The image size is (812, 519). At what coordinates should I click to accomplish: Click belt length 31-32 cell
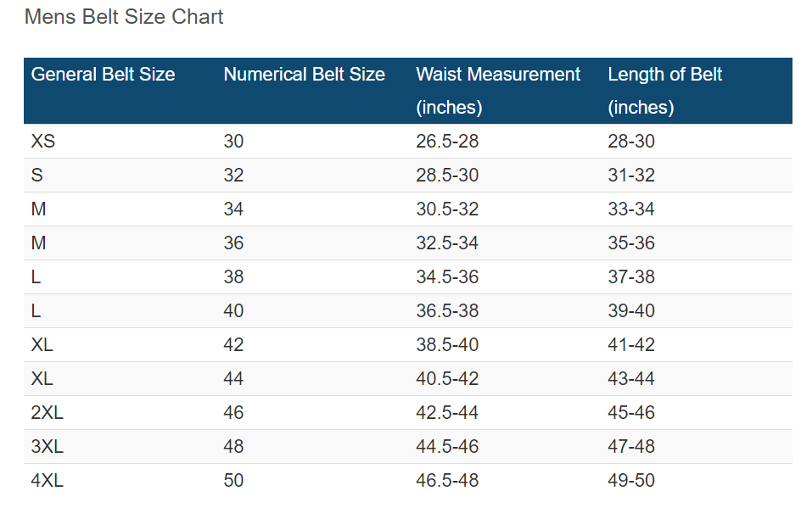[631, 176]
